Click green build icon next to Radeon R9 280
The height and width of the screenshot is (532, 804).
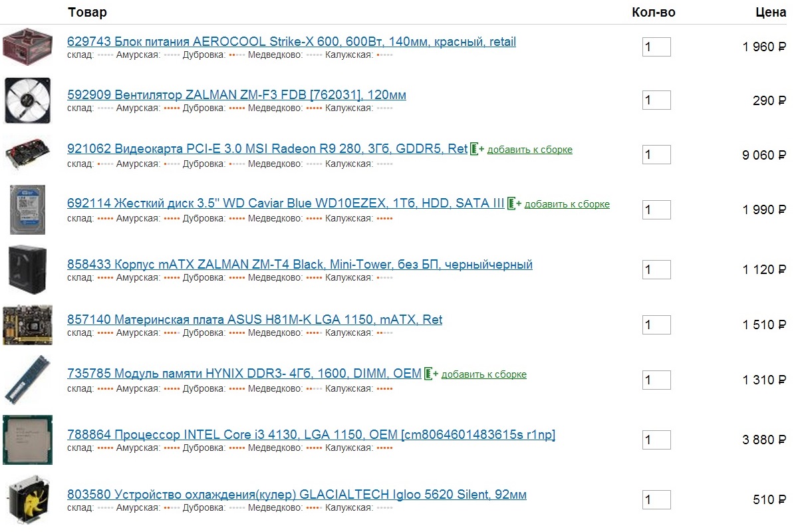[477, 150]
